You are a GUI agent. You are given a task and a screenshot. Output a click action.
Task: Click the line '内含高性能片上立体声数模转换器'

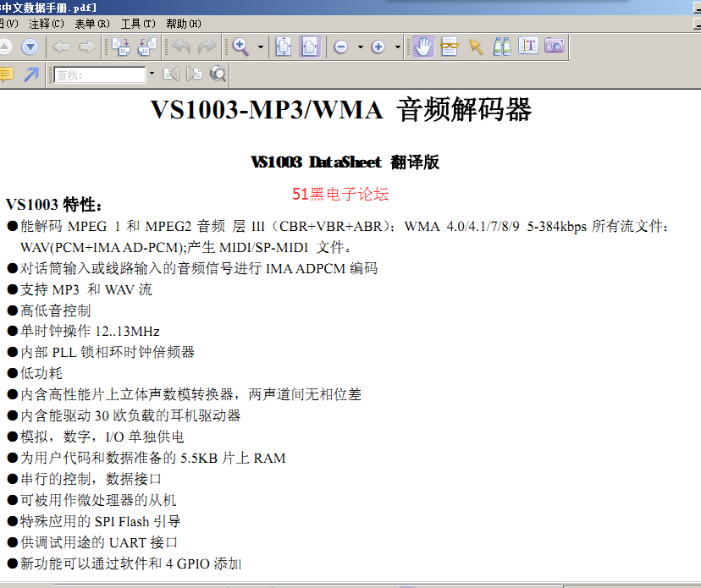coord(190,394)
